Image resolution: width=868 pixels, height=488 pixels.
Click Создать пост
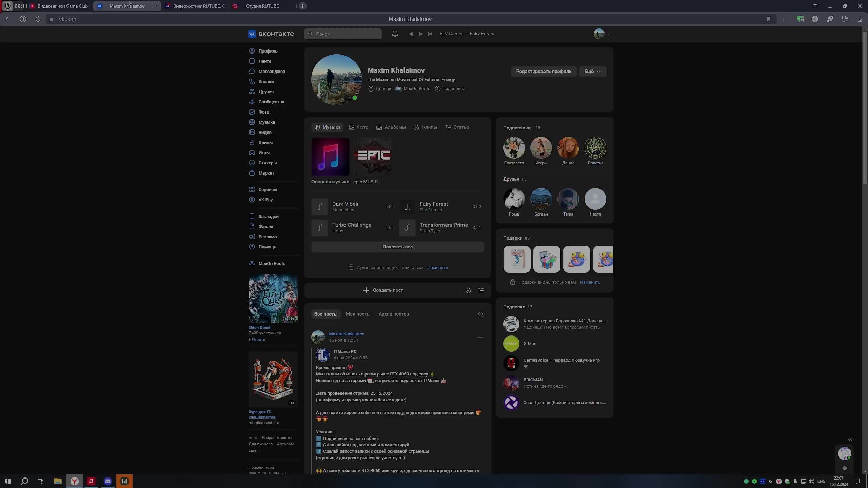383,290
